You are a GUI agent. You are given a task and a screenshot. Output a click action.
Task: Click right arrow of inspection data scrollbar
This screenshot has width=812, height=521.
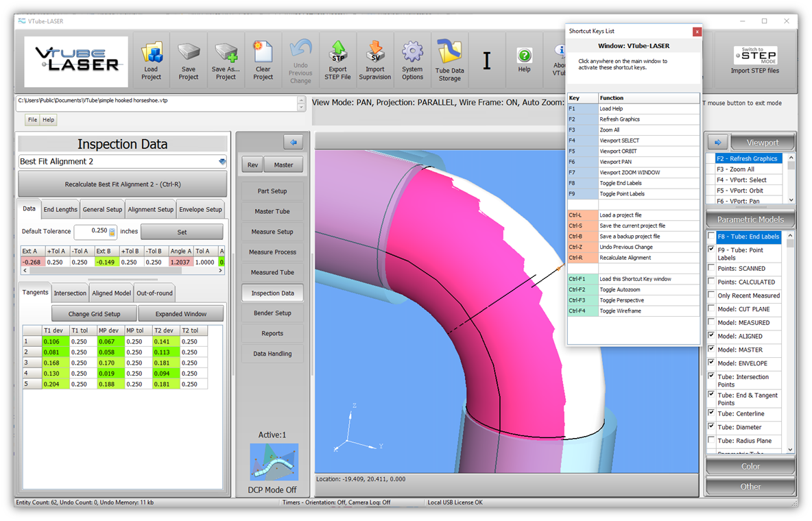click(x=221, y=270)
